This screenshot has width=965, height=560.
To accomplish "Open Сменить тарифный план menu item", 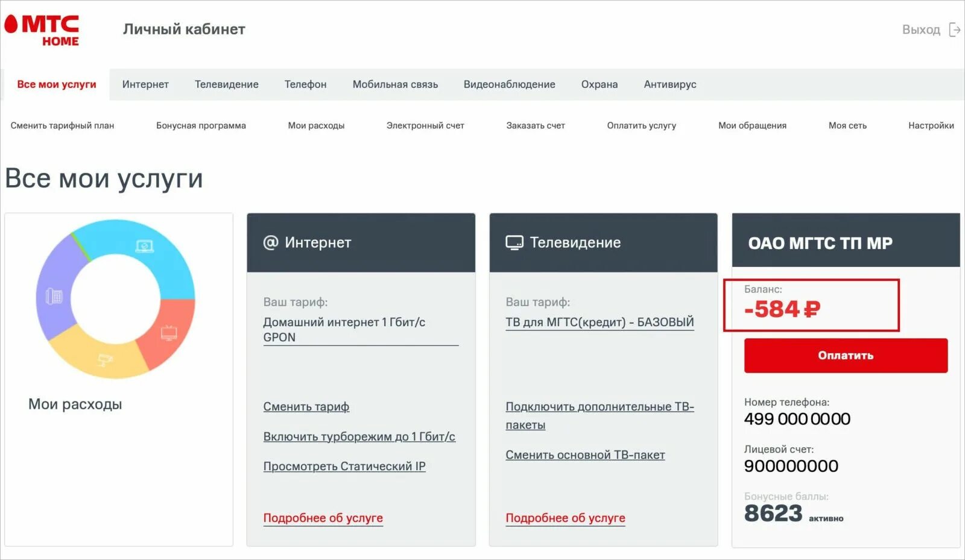I will tap(62, 125).
